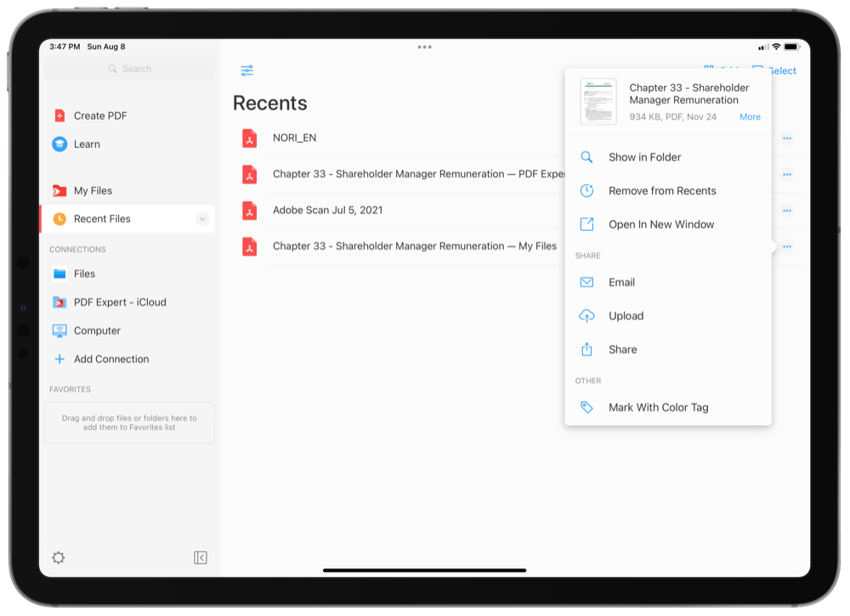
Task: Tap the Search field in the sidebar
Action: [129, 68]
